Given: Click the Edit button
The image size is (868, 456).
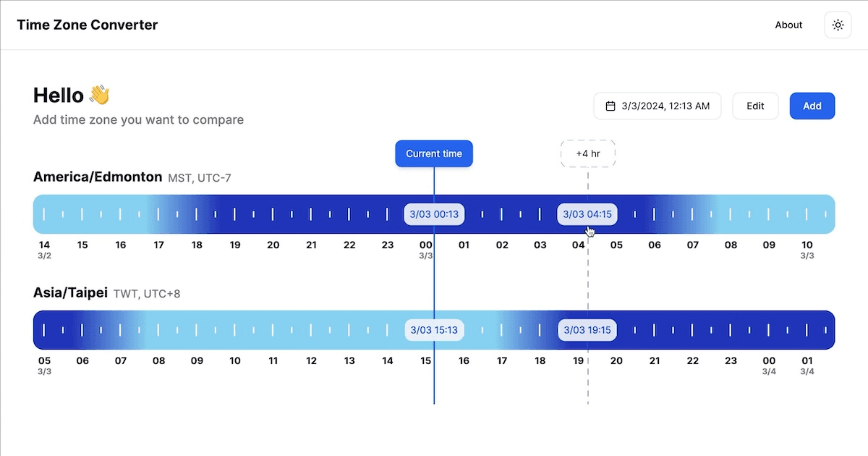Looking at the screenshot, I should click(x=755, y=106).
